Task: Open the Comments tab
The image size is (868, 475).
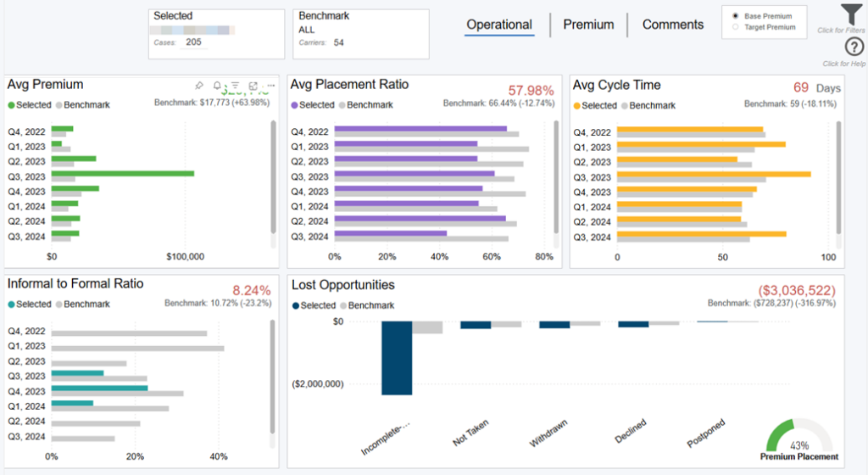Action: coord(673,25)
